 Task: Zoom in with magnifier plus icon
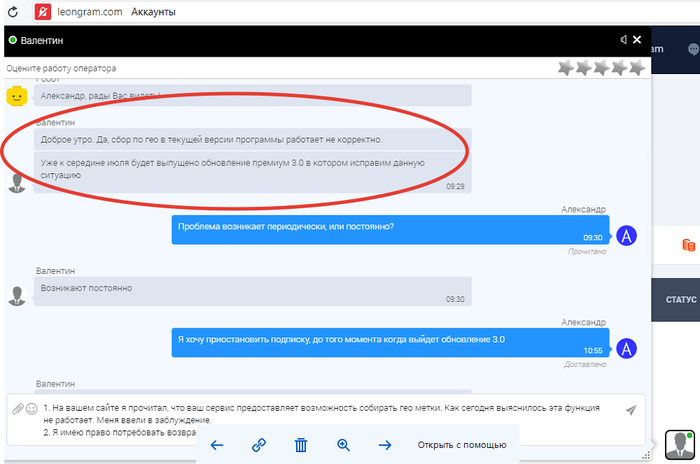pos(343,445)
